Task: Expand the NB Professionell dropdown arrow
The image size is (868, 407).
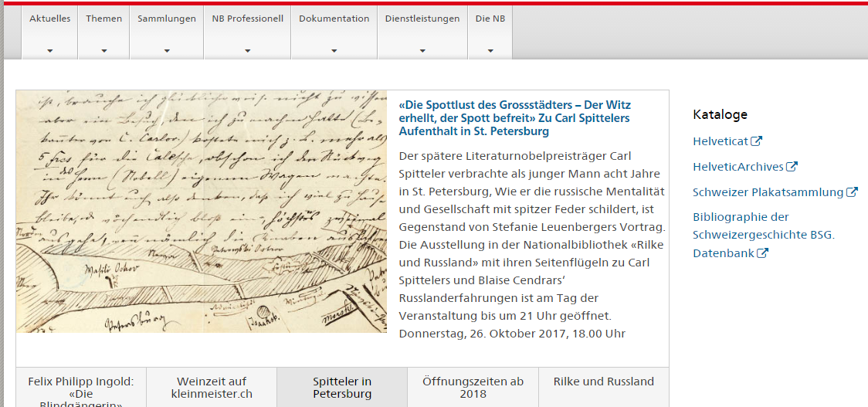Action: click(x=247, y=51)
